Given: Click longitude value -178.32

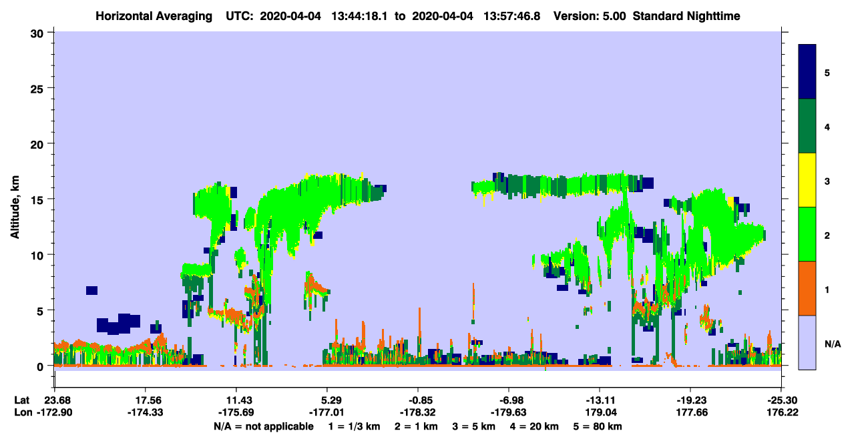Looking at the screenshot, I should click(x=418, y=413).
